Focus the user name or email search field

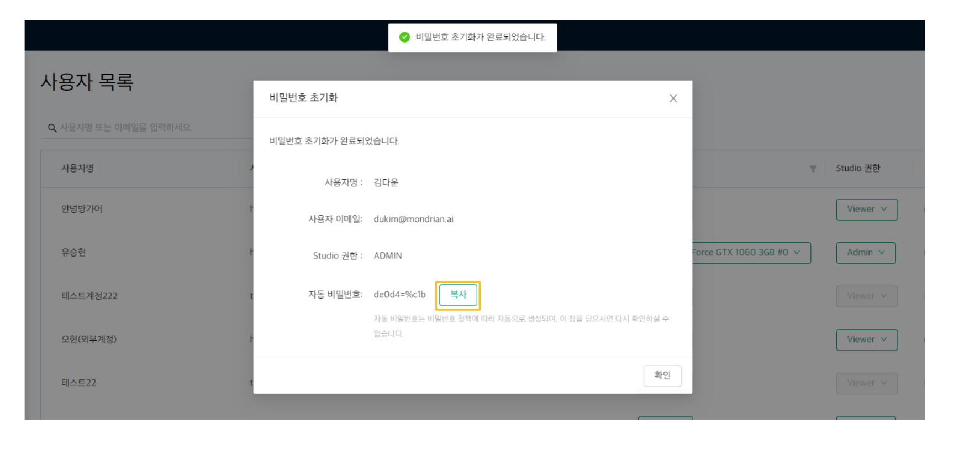149,128
